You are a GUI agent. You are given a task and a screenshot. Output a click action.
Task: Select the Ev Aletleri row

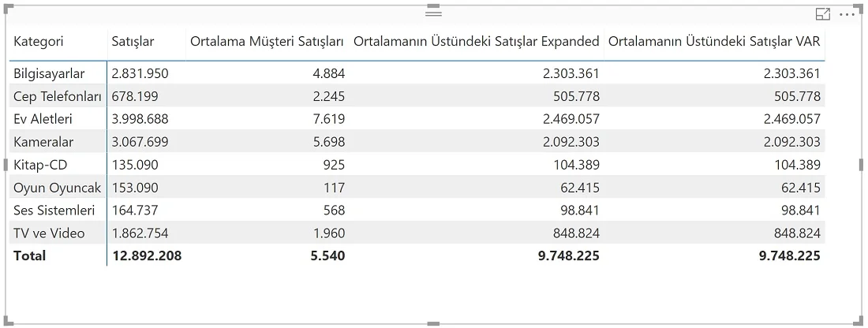point(417,118)
